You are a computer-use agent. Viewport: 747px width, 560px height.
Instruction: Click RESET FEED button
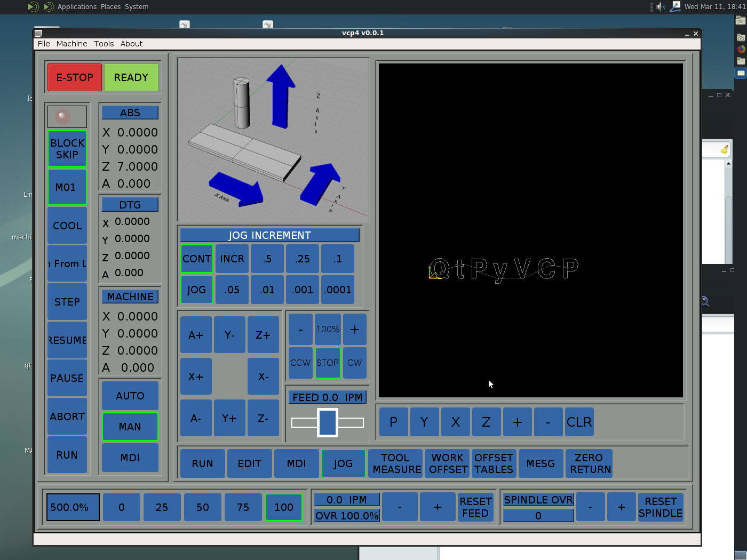(x=476, y=507)
